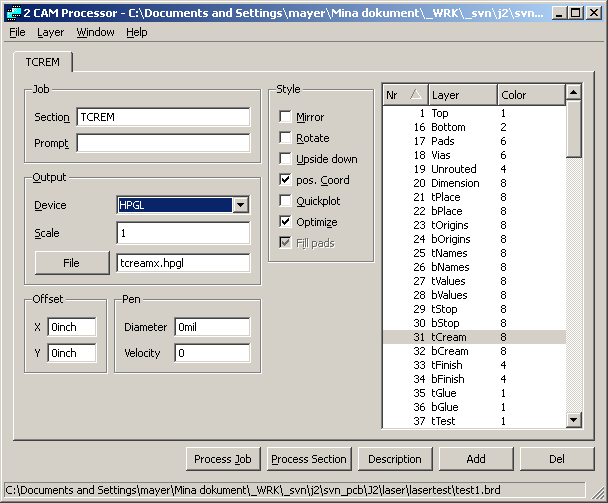Select layer 37 tTest
Viewport: 608px width, 503px height.
475,420
